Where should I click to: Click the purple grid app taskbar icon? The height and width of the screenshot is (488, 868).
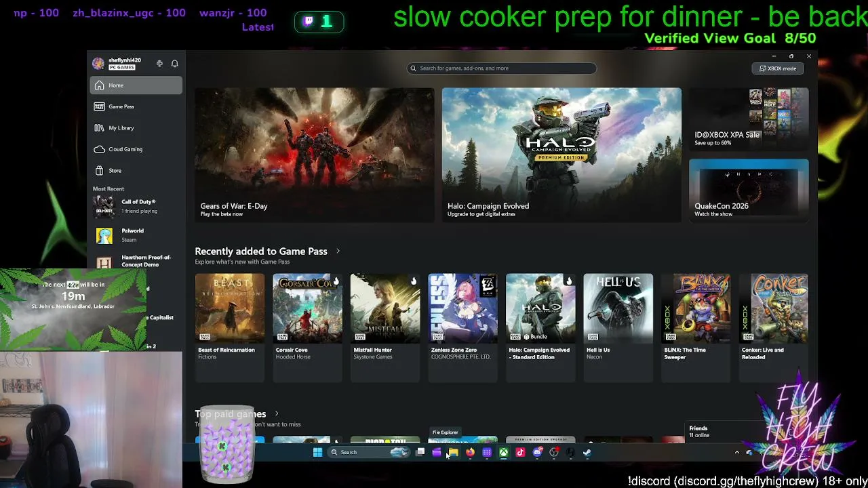[487, 453]
